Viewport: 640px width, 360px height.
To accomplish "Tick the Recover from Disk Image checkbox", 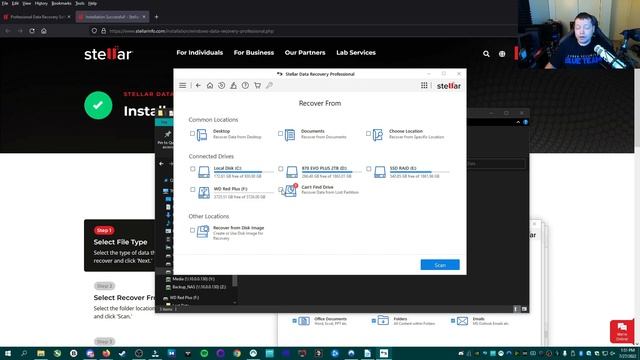I will [192, 230].
